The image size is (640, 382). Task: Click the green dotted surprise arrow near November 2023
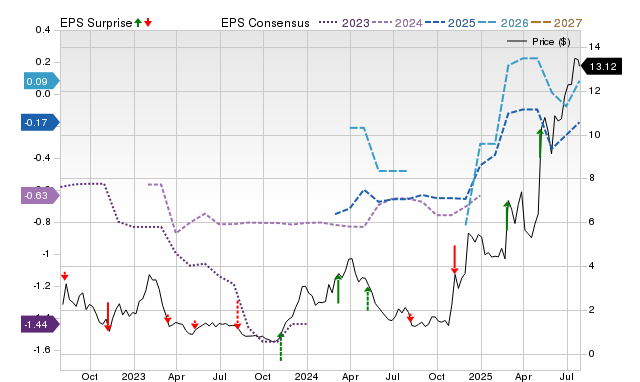click(x=280, y=346)
